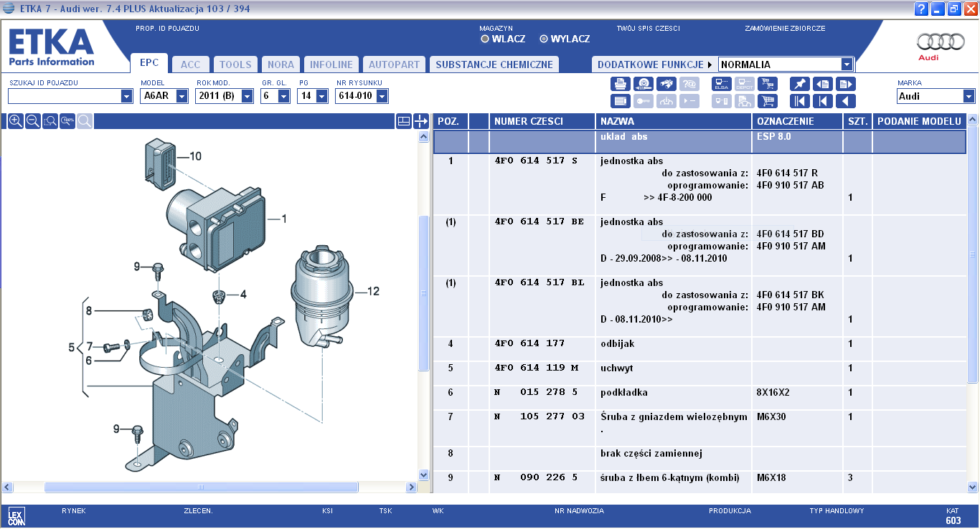Image resolution: width=980 pixels, height=529 pixels.
Task: Select the WLACZ magazyn radio button
Action: [x=485, y=39]
